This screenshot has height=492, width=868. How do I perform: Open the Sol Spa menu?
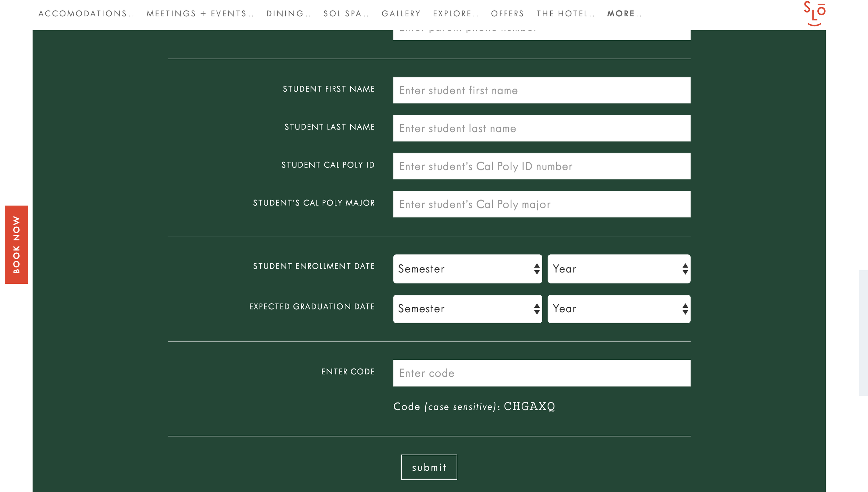(x=346, y=14)
